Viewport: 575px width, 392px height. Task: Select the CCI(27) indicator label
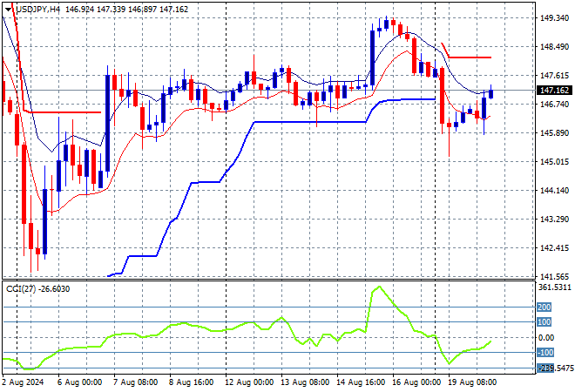21,289
